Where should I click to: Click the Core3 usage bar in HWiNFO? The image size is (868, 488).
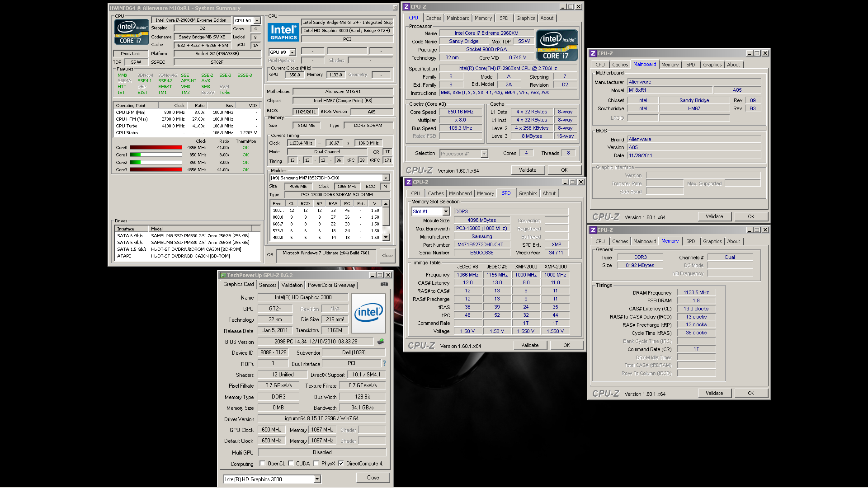[156, 170]
